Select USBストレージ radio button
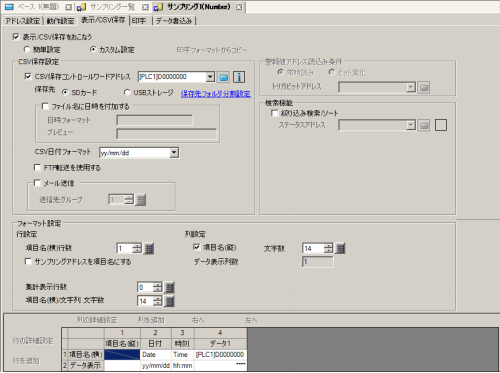 click(x=127, y=92)
